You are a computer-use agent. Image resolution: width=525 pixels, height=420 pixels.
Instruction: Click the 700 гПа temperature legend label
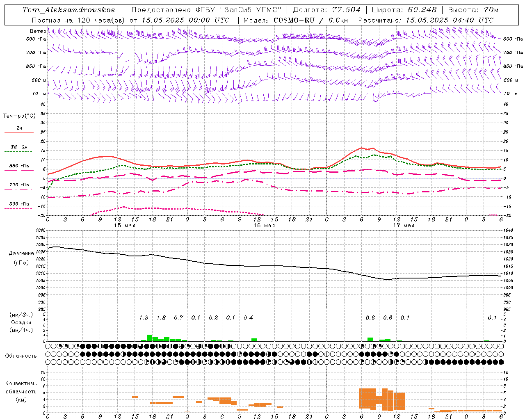pos(19,185)
